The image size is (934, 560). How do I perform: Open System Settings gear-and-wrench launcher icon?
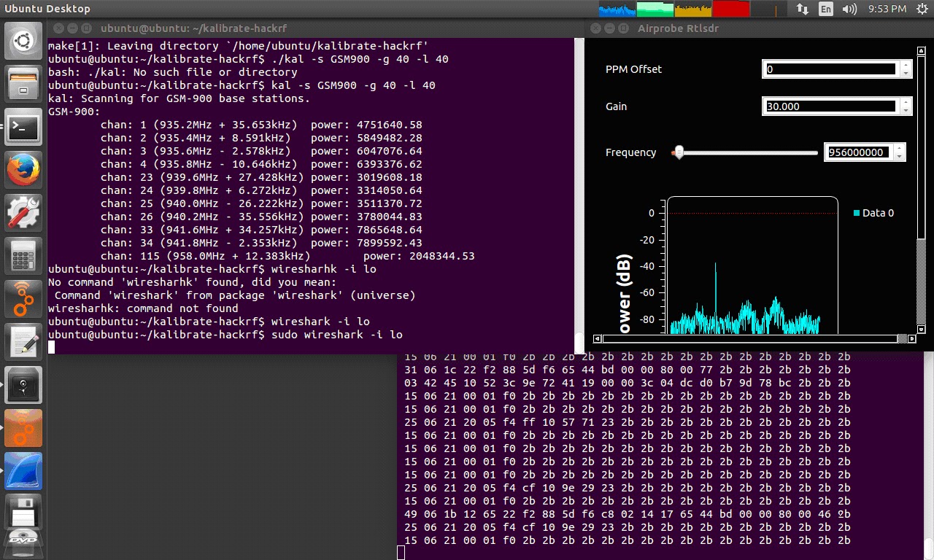(x=23, y=214)
